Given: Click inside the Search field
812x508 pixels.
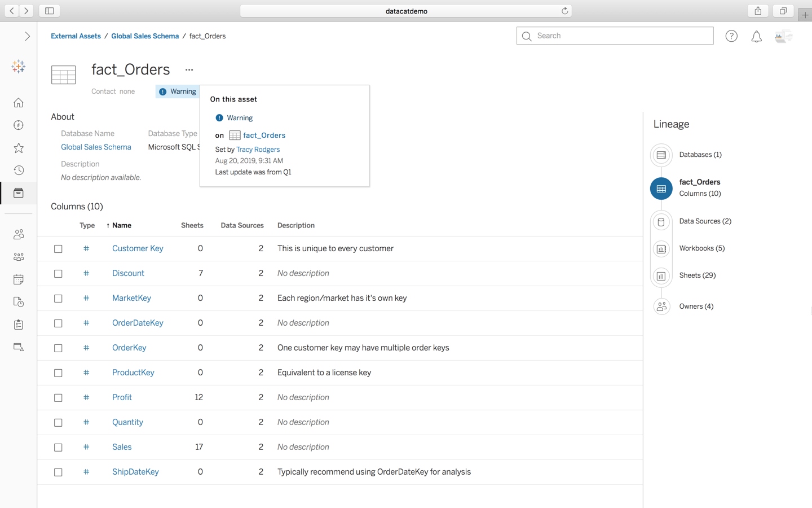Looking at the screenshot, I should coord(615,36).
